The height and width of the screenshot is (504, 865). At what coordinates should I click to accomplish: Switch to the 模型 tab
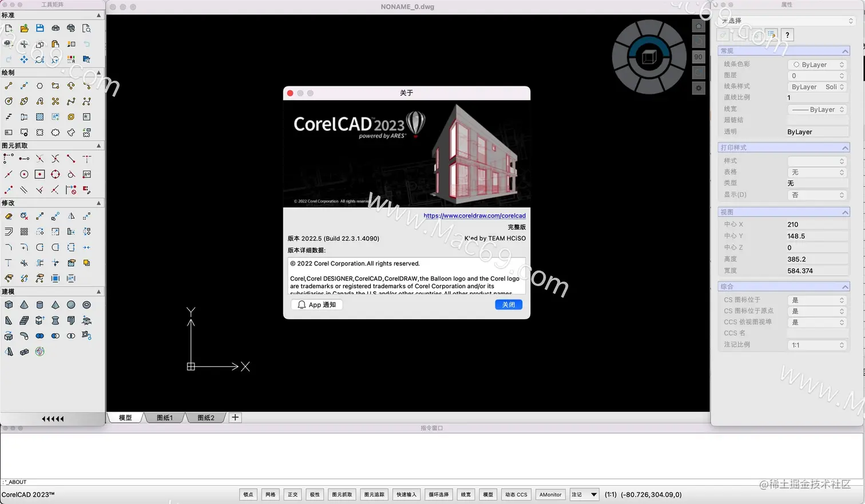(x=125, y=418)
